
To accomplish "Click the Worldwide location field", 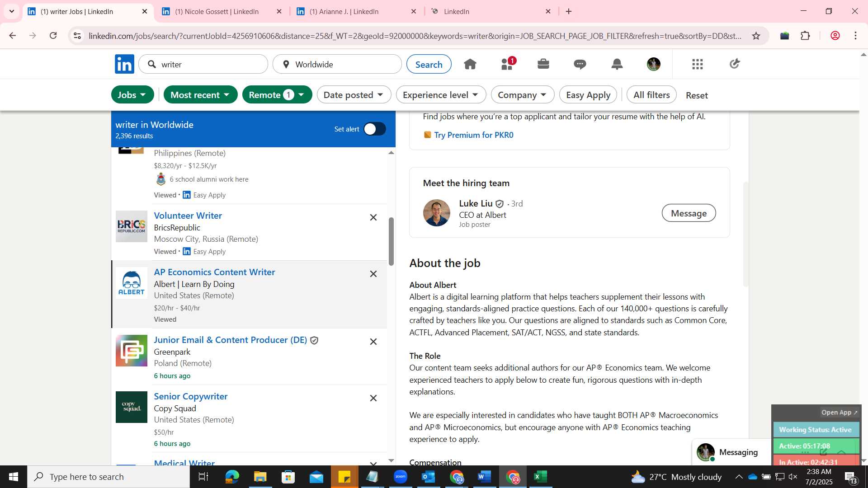I will point(337,64).
